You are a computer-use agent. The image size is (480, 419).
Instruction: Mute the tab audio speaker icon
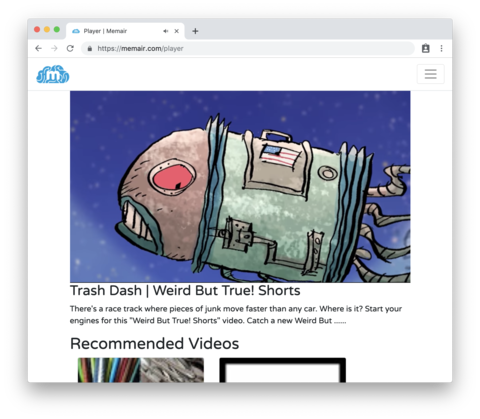pos(166,31)
